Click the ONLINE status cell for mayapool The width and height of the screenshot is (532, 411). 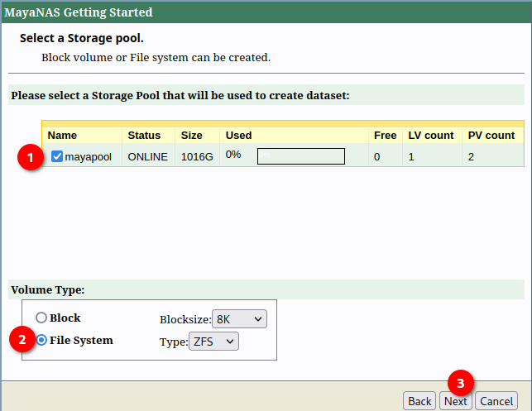[147, 157]
